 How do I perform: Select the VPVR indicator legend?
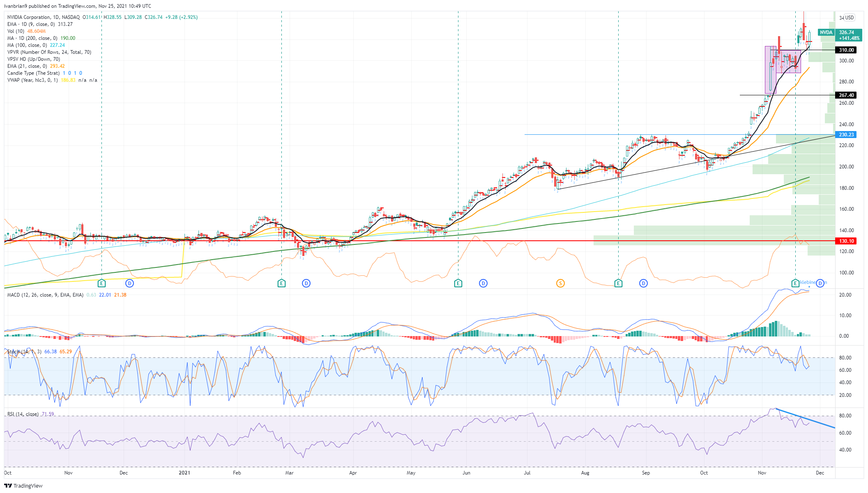[49, 52]
